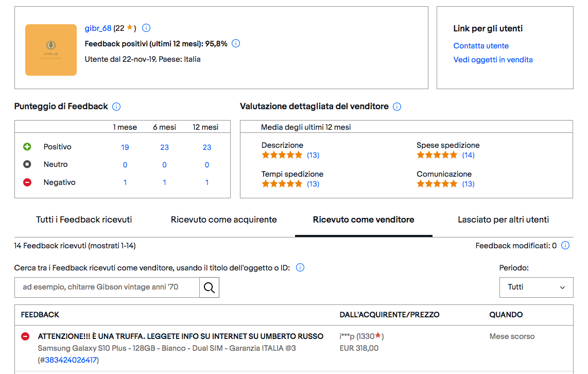Click the feedback search input field
The image size is (588, 374).
pos(107,287)
